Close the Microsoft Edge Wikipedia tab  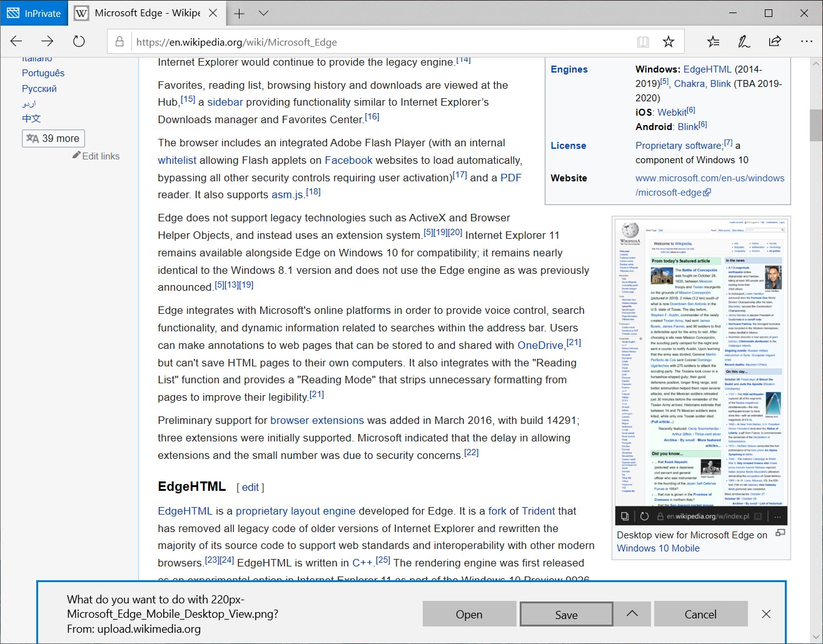pos(213,13)
